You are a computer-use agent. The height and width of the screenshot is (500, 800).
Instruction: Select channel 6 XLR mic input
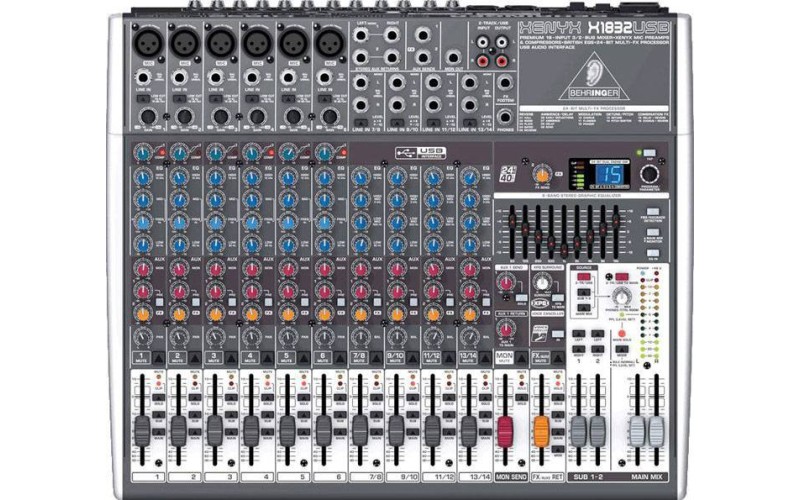tap(330, 43)
